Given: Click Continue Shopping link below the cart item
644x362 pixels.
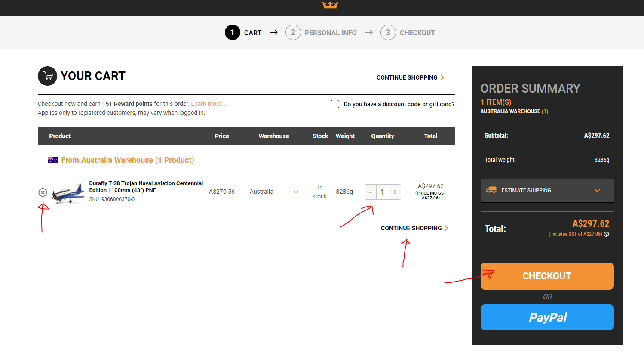Looking at the screenshot, I should [411, 228].
